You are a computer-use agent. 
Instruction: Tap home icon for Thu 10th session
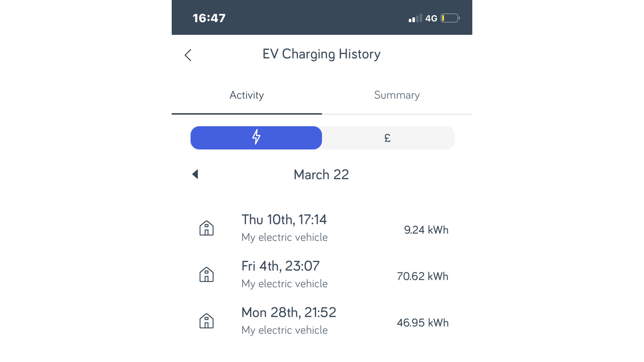click(207, 229)
